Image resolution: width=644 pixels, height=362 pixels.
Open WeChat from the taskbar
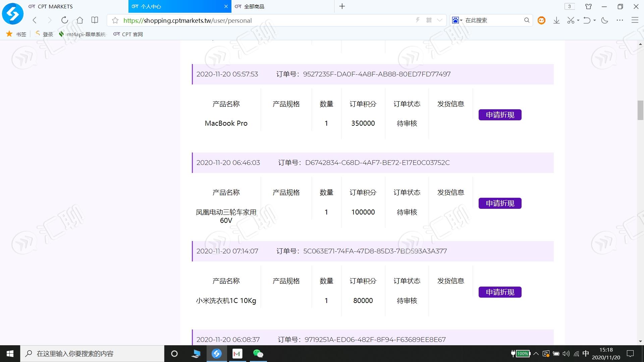coord(258,354)
